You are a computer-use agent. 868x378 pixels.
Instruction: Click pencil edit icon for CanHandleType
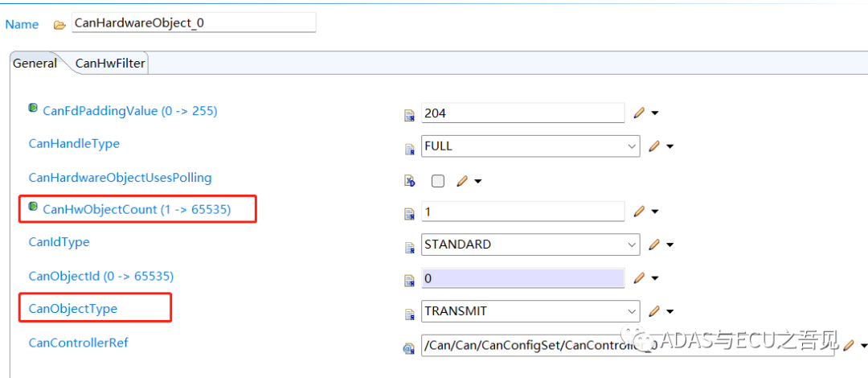coord(654,146)
